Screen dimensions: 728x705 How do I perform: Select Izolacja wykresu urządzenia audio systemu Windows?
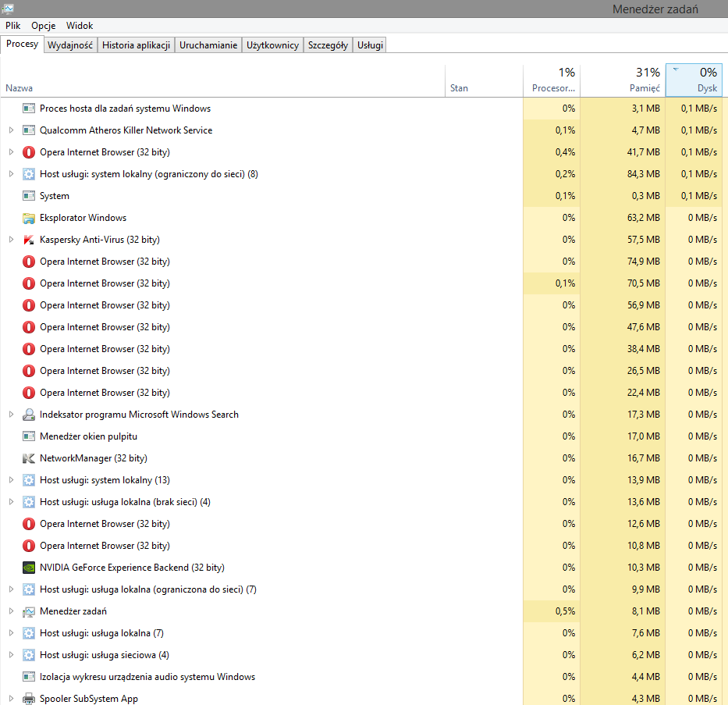[147, 677]
